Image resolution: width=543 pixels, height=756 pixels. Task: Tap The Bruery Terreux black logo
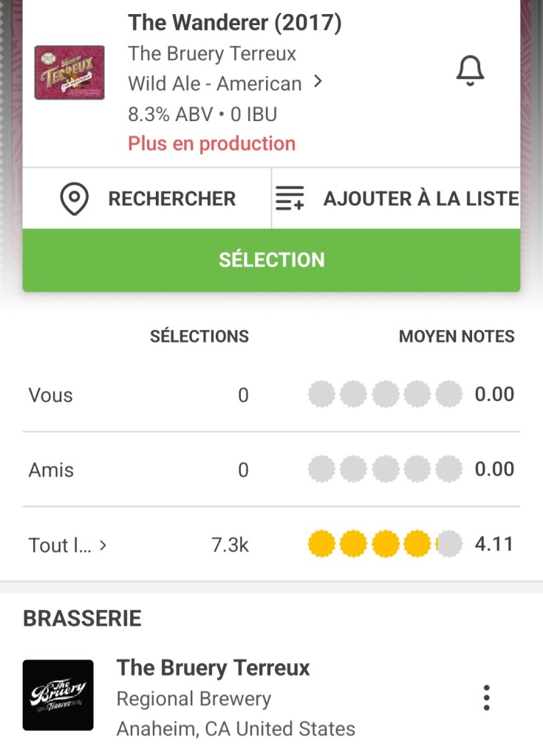click(x=58, y=695)
